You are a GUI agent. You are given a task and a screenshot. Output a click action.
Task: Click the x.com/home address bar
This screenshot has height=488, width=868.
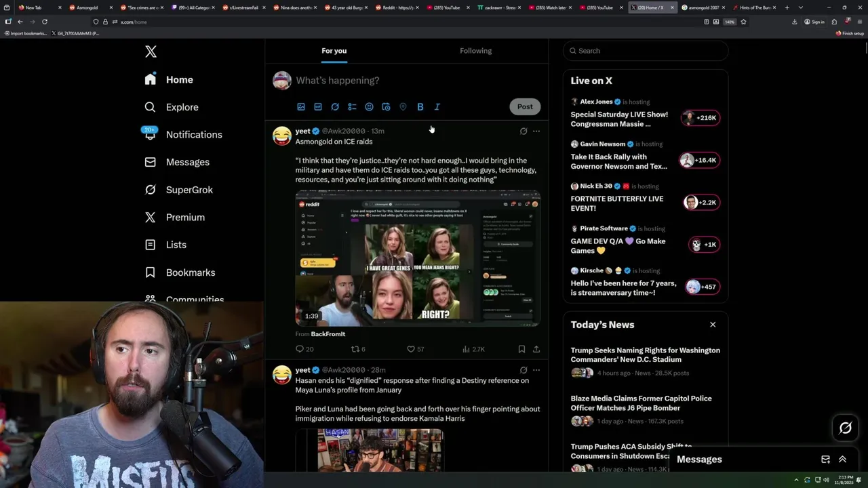(x=407, y=22)
